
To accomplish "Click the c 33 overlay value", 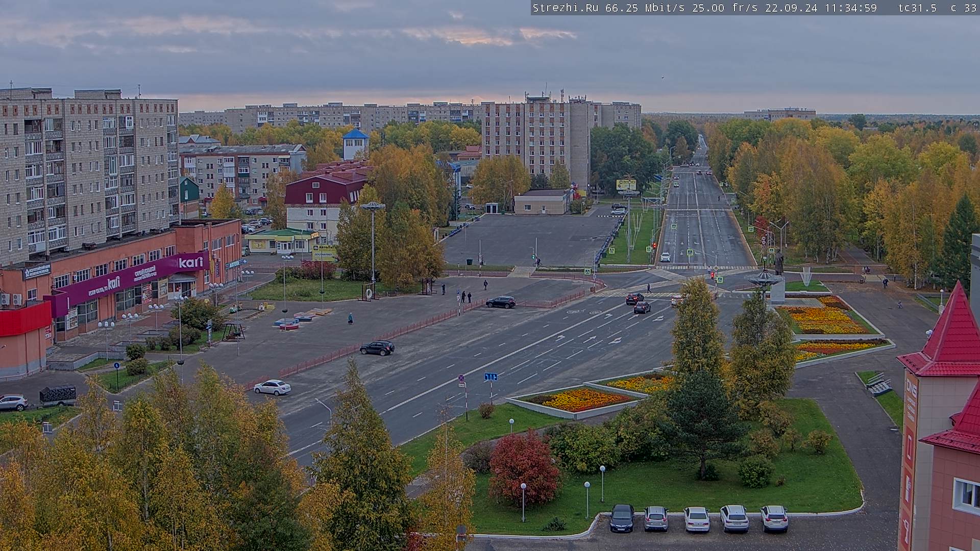I will (963, 8).
